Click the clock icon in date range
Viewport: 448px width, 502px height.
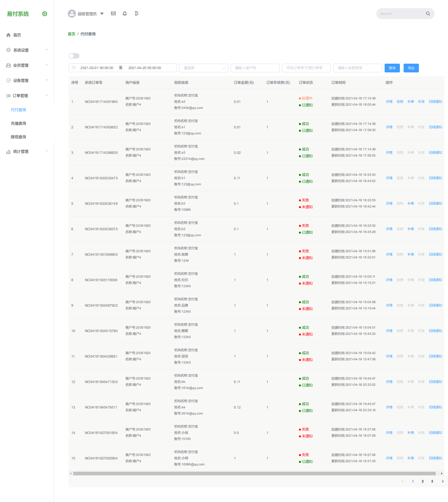point(74,68)
